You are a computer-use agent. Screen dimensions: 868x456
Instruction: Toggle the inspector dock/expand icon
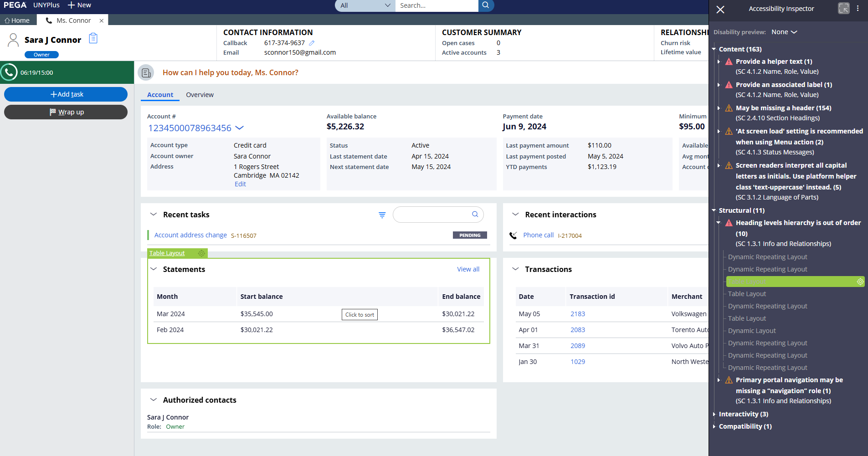click(843, 9)
